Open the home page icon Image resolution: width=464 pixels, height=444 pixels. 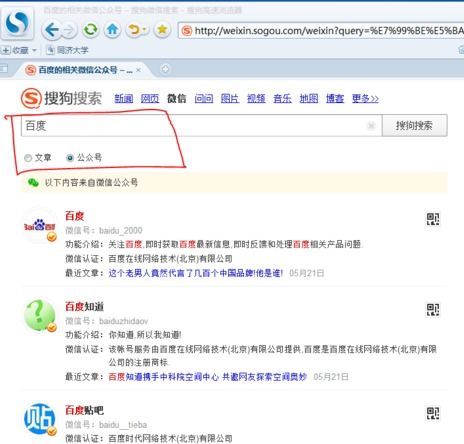112,30
